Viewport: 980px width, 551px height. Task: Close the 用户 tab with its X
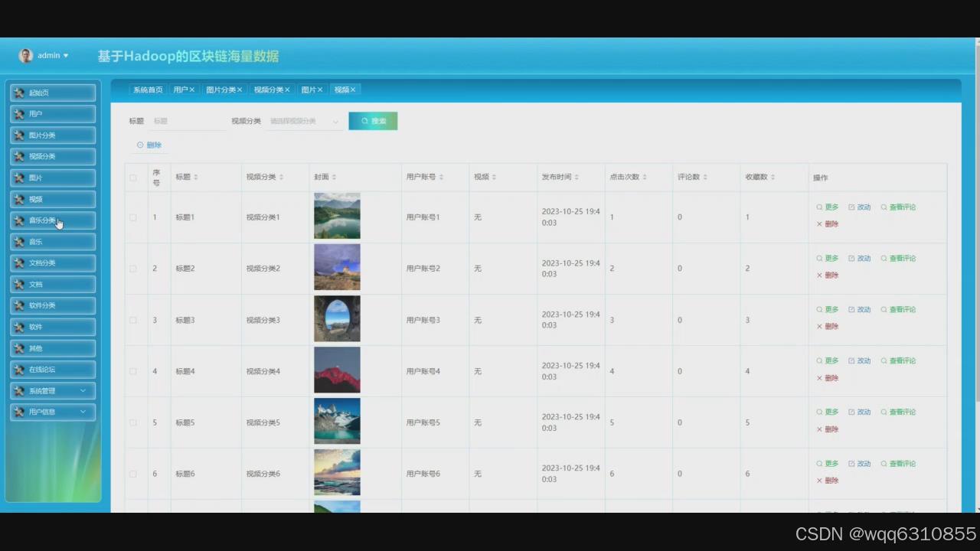coord(192,90)
